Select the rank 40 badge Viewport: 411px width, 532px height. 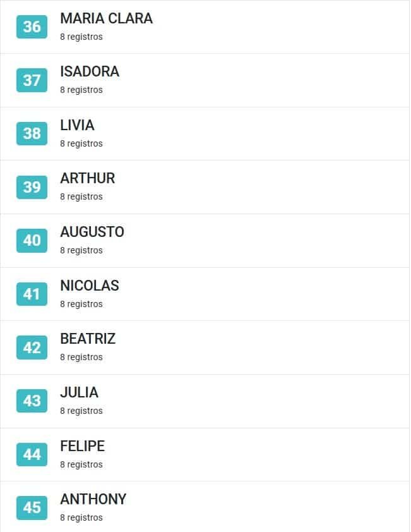(x=32, y=241)
